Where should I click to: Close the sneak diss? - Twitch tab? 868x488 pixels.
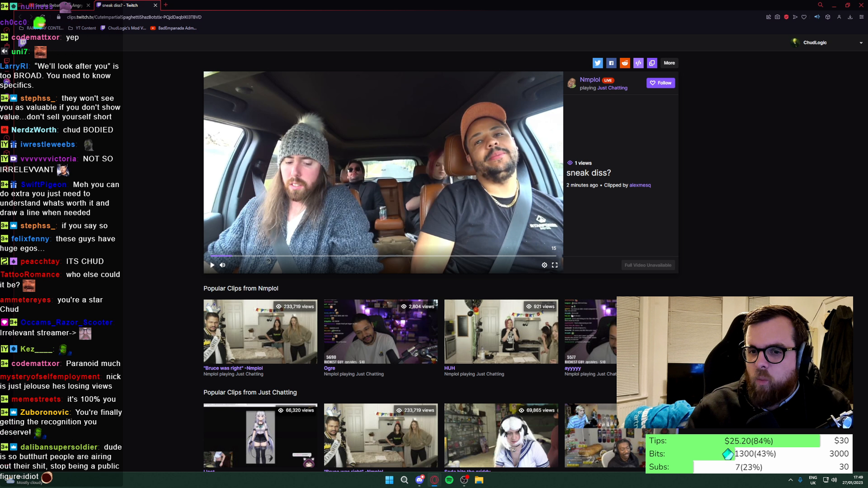pos(156,5)
